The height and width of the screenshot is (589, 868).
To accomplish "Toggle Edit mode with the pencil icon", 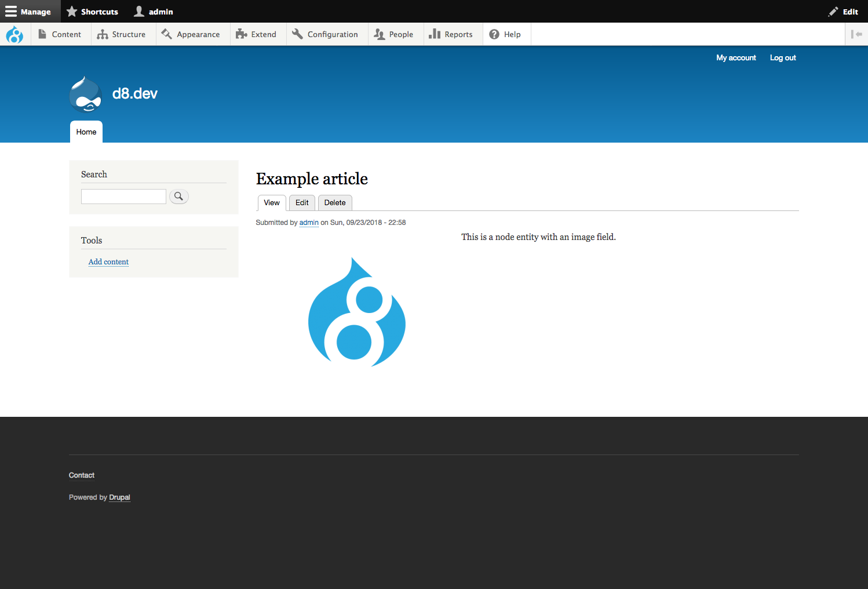I will 844,12.
